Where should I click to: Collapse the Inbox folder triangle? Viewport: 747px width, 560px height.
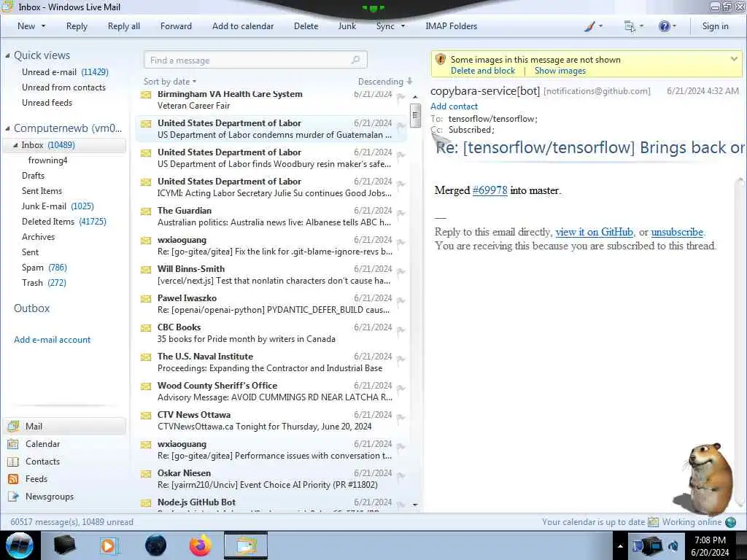click(x=15, y=145)
